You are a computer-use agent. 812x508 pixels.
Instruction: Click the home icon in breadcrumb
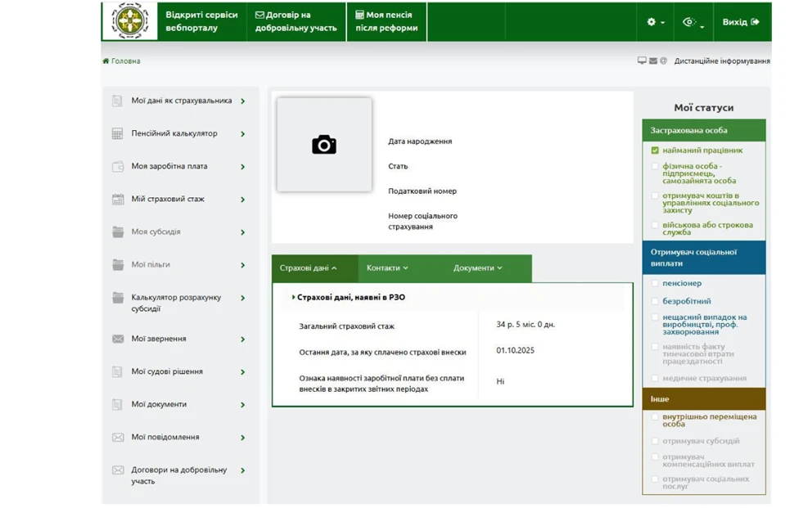[x=106, y=61]
